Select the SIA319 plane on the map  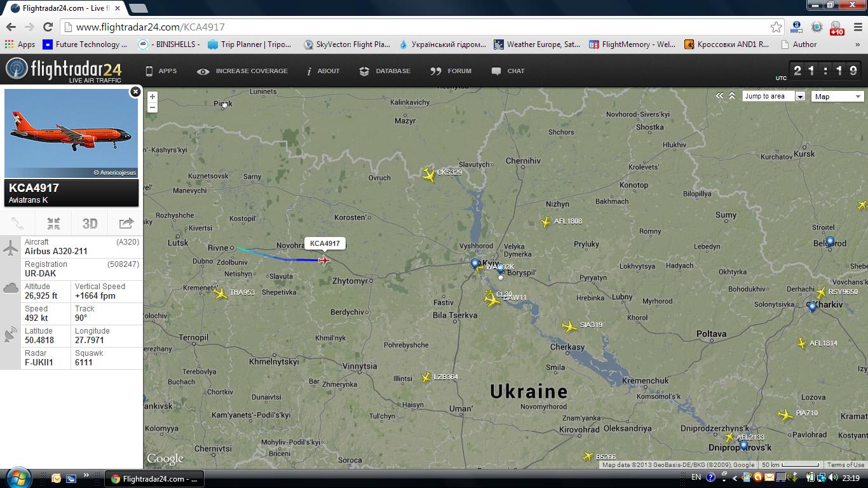(x=569, y=326)
